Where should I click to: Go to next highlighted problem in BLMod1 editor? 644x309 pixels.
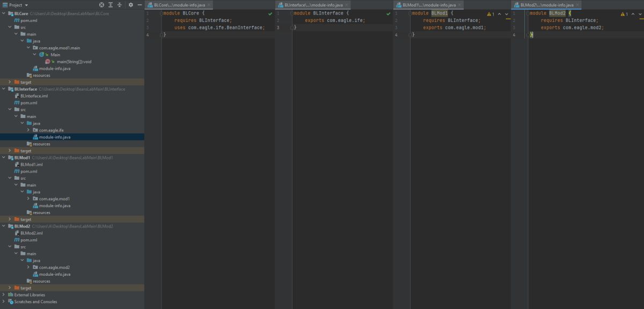(507, 13)
